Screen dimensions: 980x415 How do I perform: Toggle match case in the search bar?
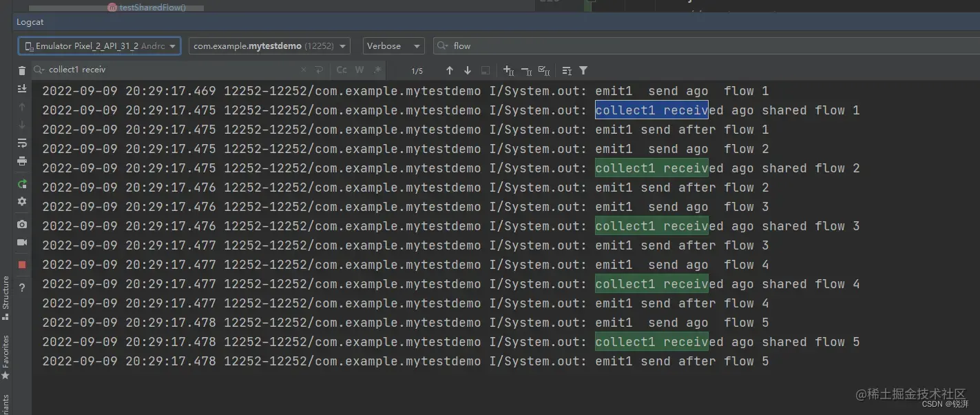341,70
